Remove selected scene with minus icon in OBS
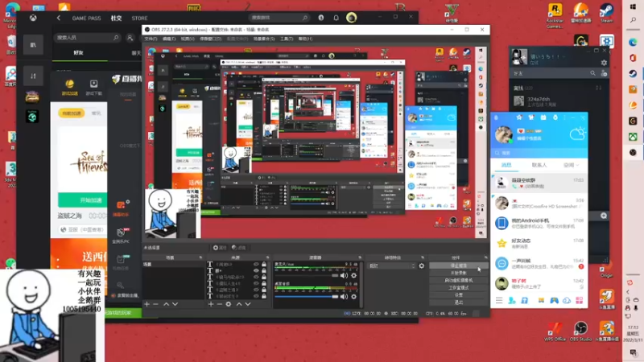 coord(155,304)
